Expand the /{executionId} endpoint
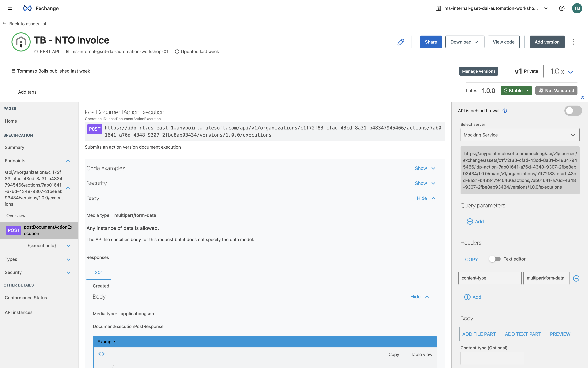Screen dimensions: 588x368 (68, 246)
